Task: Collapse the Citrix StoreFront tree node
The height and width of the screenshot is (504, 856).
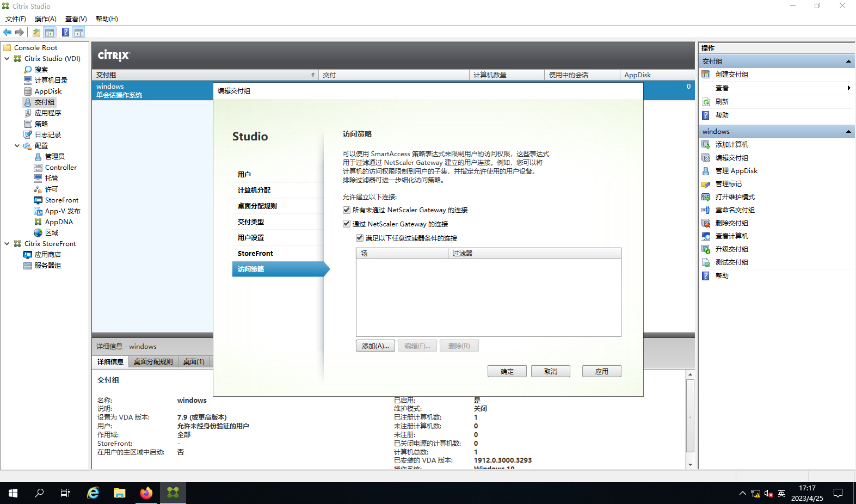Action: (7, 244)
